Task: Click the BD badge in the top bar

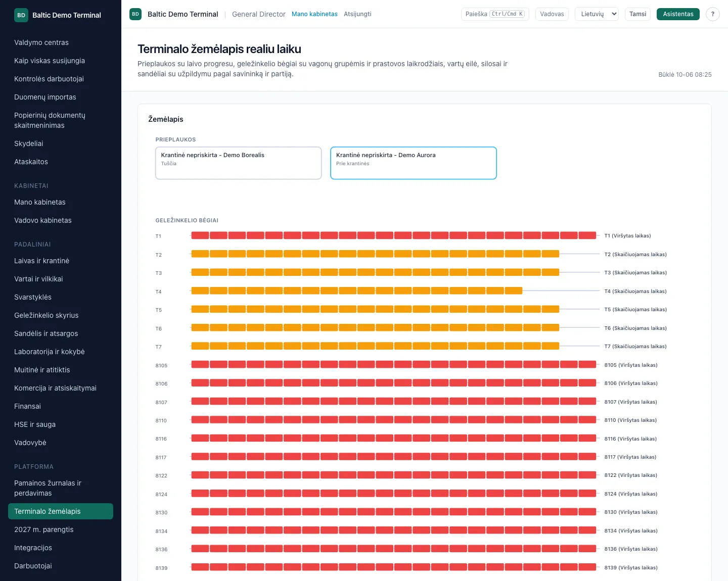Action: click(135, 14)
